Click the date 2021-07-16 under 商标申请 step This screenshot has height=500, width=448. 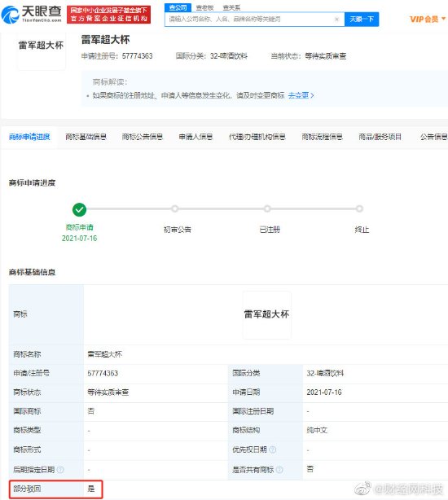(79, 239)
